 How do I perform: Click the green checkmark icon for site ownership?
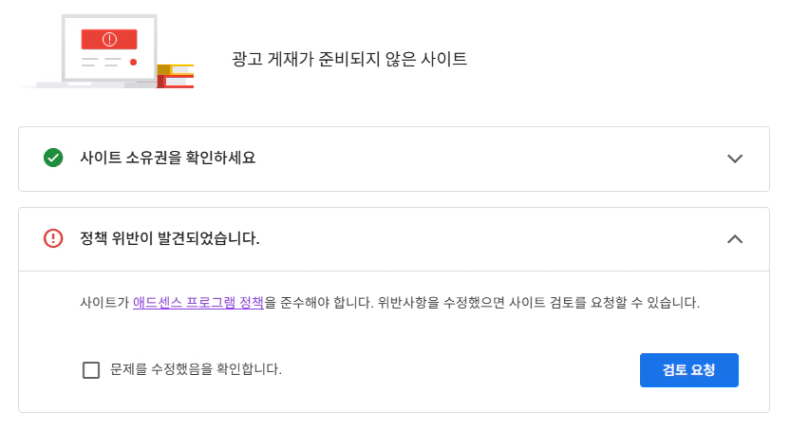[x=53, y=158]
